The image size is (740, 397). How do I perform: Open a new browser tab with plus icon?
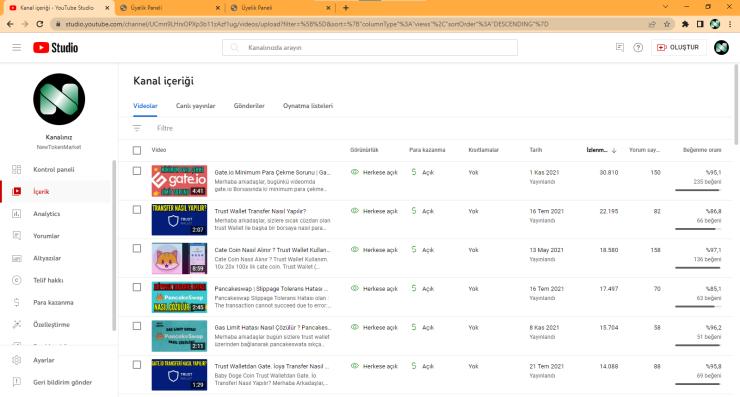point(346,8)
